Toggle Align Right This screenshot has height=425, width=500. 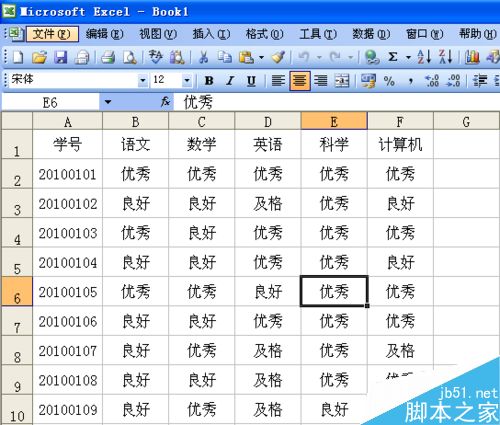click(x=321, y=80)
